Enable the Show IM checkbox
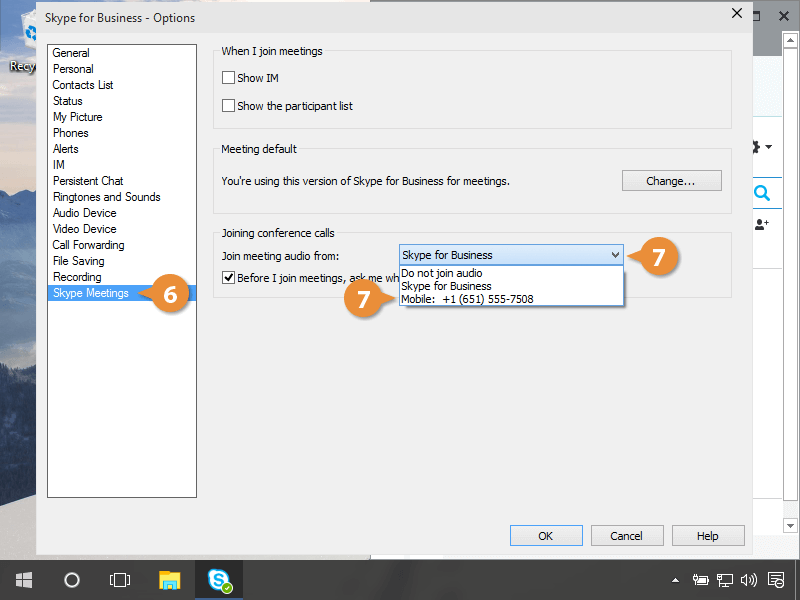The height and width of the screenshot is (600, 800). pos(229,78)
